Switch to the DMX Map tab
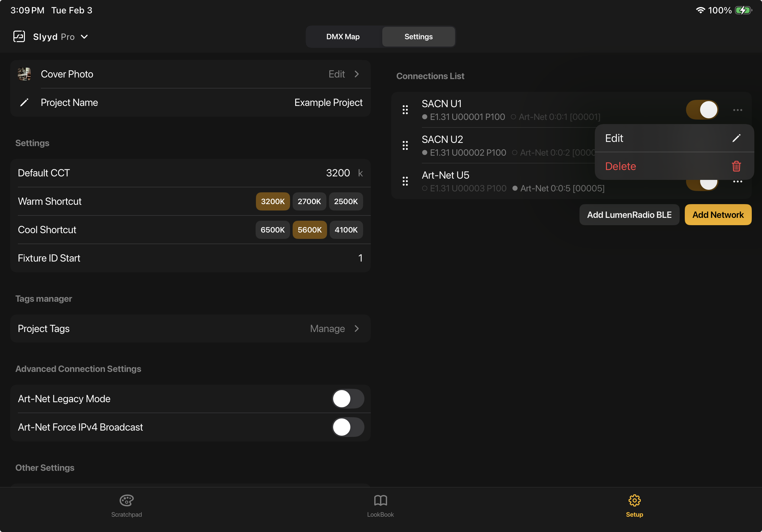Screen dimensions: 762x532 (342, 36)
